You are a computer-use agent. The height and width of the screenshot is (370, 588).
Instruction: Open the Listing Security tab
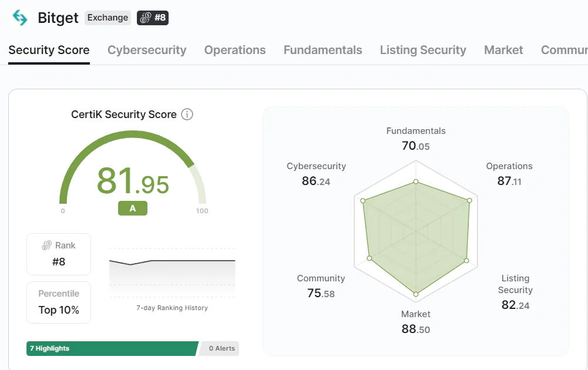click(x=423, y=51)
